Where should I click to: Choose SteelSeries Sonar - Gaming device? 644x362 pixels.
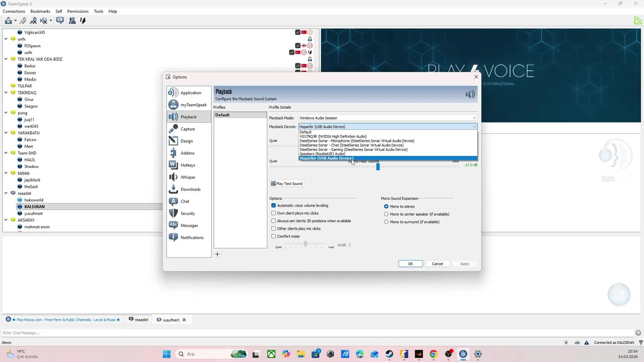(x=387, y=149)
